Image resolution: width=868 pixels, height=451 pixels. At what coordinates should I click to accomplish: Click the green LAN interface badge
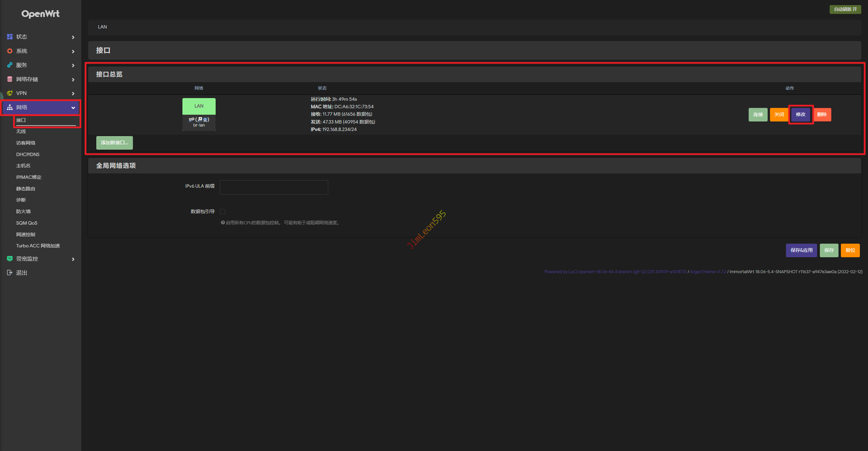[199, 106]
